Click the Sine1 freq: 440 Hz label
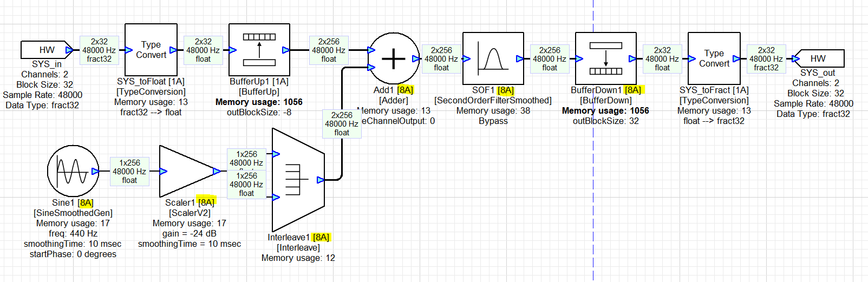The image size is (868, 282). [x=73, y=233]
